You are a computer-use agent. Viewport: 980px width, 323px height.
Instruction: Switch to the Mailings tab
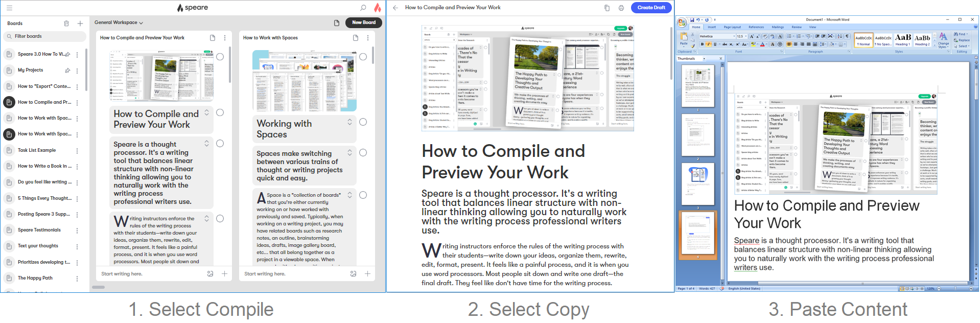click(x=778, y=27)
